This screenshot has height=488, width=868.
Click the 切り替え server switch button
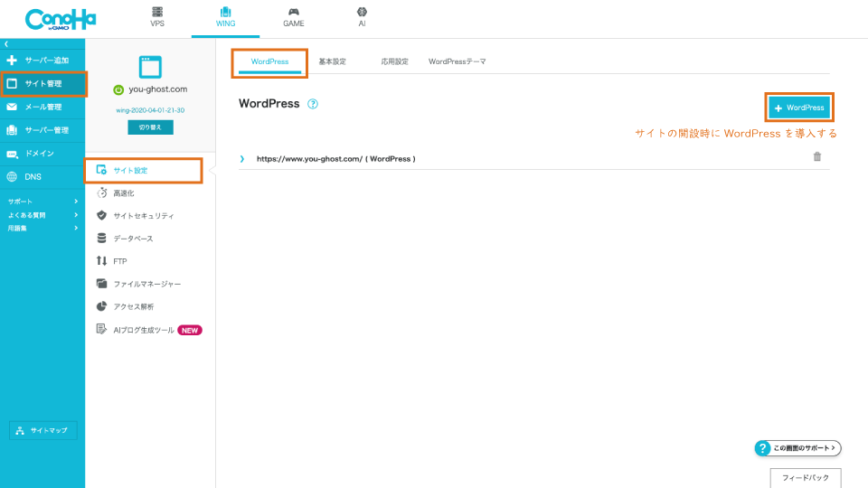(x=150, y=127)
